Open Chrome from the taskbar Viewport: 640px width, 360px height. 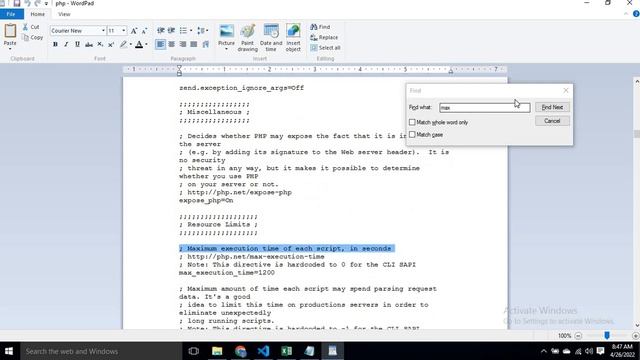point(240,351)
